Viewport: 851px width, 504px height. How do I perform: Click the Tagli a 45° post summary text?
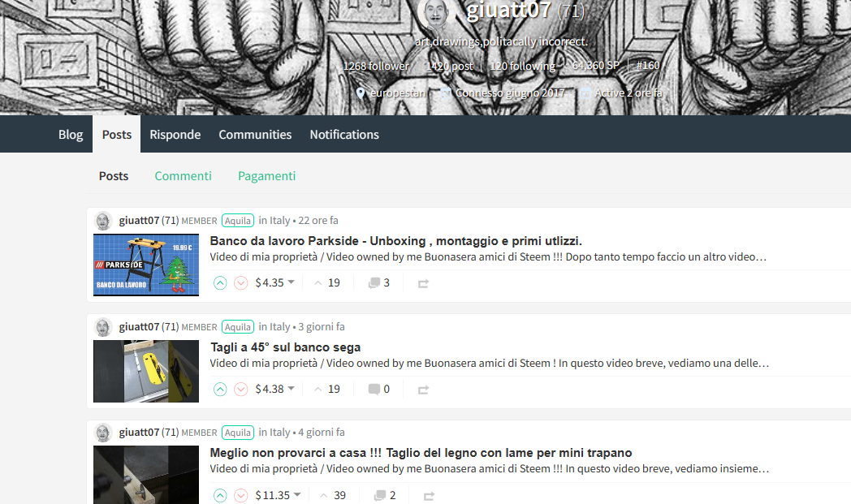click(490, 364)
